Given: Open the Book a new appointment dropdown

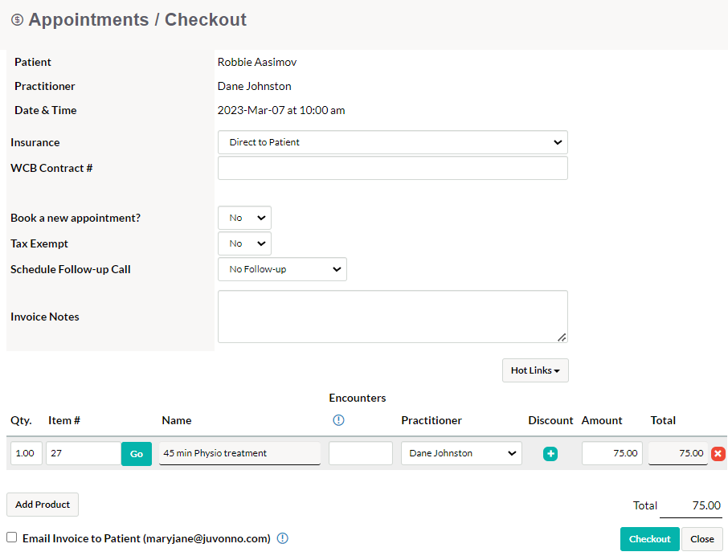Looking at the screenshot, I should [x=244, y=218].
